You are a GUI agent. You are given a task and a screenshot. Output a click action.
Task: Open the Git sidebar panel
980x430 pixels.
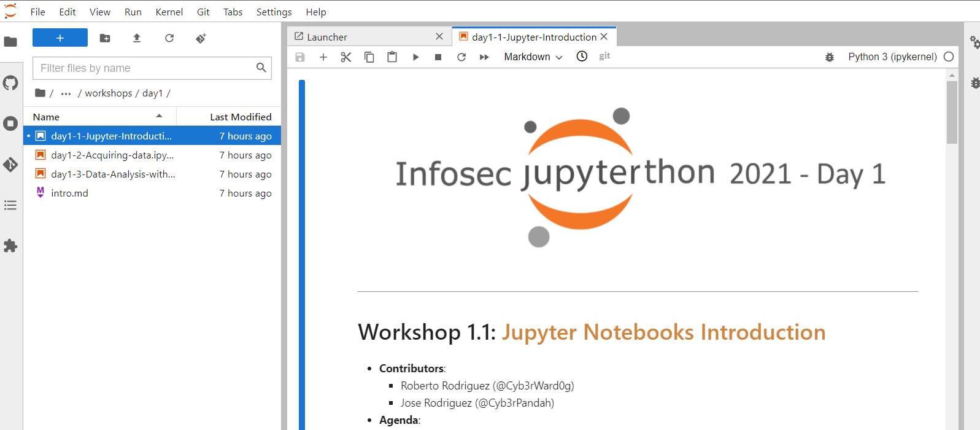pos(10,165)
